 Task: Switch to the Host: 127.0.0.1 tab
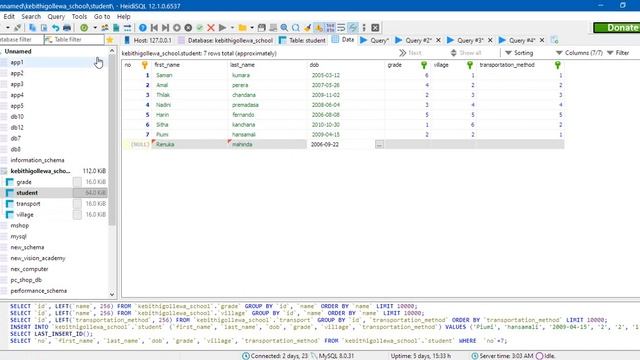tap(149, 40)
